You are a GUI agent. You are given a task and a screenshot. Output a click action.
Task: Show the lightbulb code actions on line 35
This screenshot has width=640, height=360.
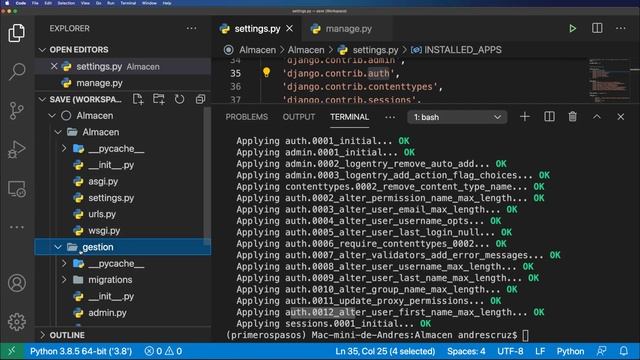267,73
